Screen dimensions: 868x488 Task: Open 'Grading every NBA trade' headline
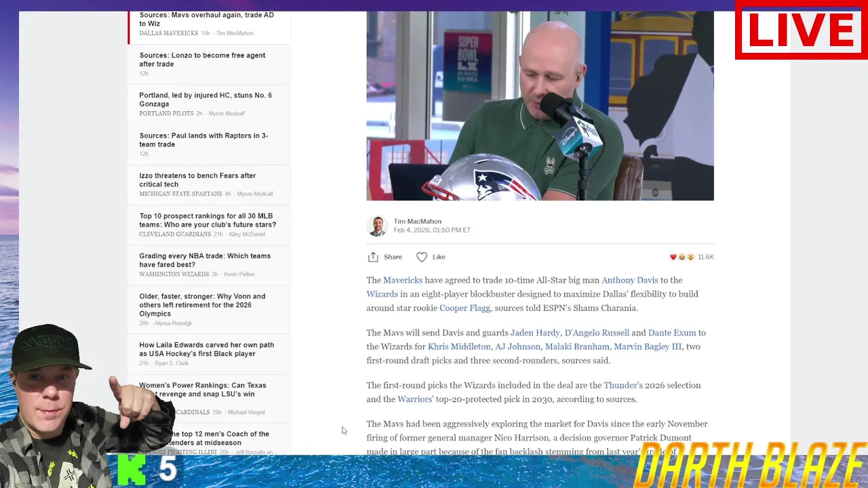tap(205, 260)
